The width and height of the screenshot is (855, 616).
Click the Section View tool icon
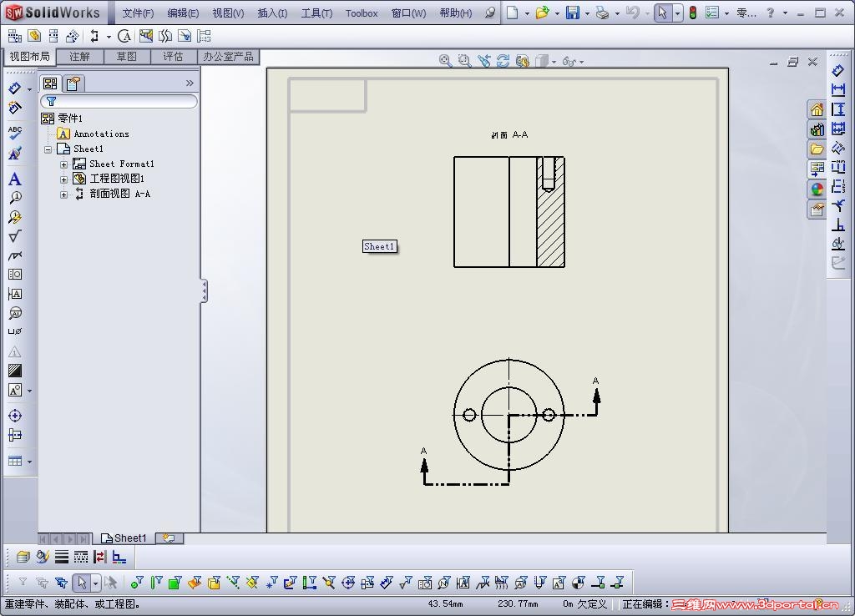pyautogui.click(x=94, y=37)
